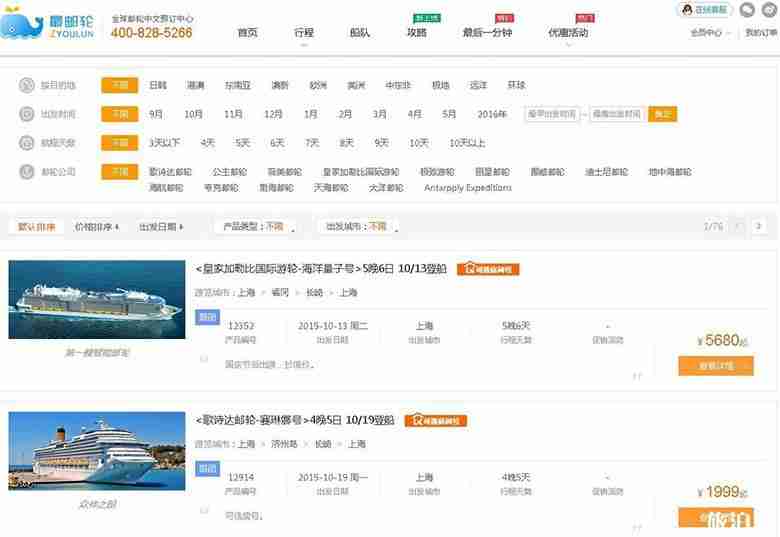Click the whale logo of Zyoulun
The image size is (780, 537).
point(21,25)
